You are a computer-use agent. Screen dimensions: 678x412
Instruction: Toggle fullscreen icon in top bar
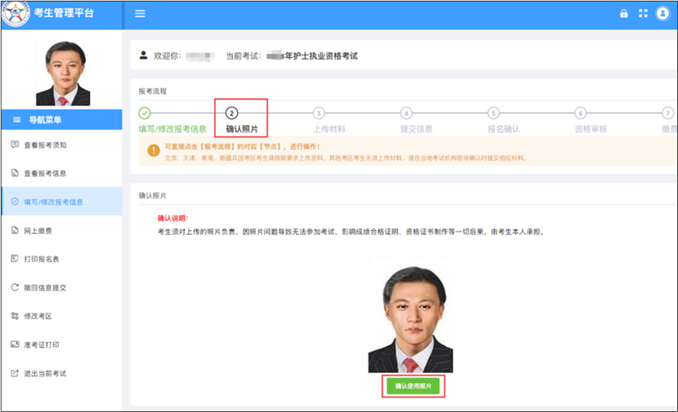point(642,14)
